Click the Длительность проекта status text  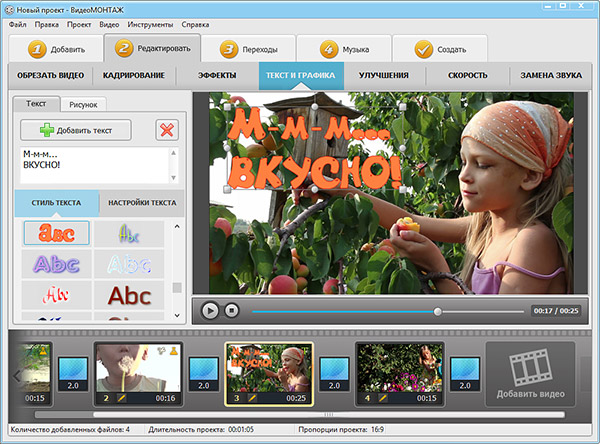coord(201,429)
